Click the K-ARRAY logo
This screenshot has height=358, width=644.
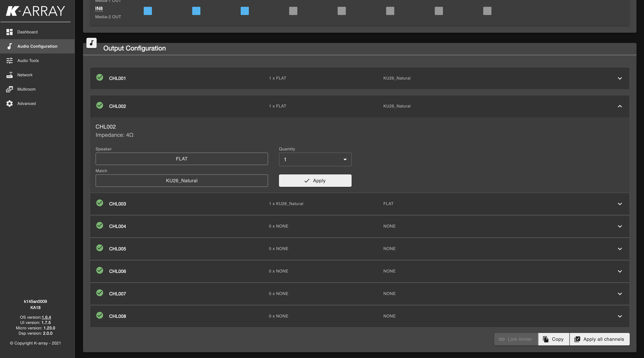35,11
